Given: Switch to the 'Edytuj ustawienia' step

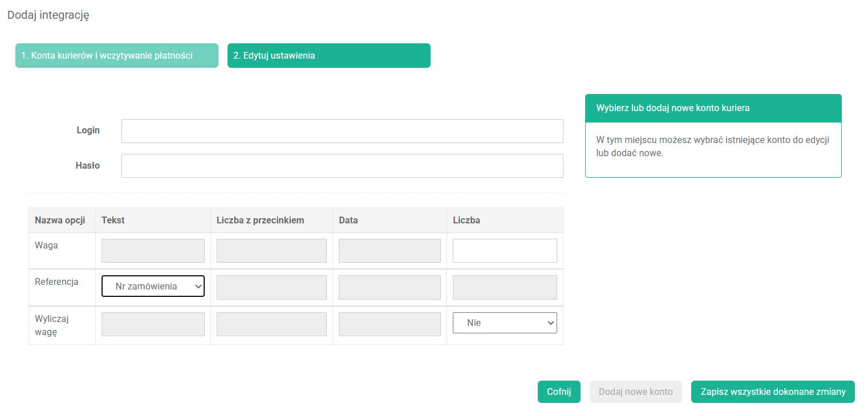Looking at the screenshot, I should coord(328,56).
